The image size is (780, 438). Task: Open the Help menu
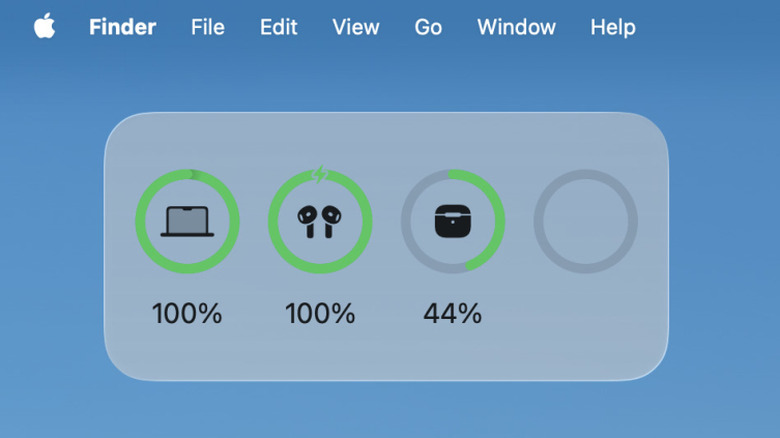pyautogui.click(x=613, y=27)
